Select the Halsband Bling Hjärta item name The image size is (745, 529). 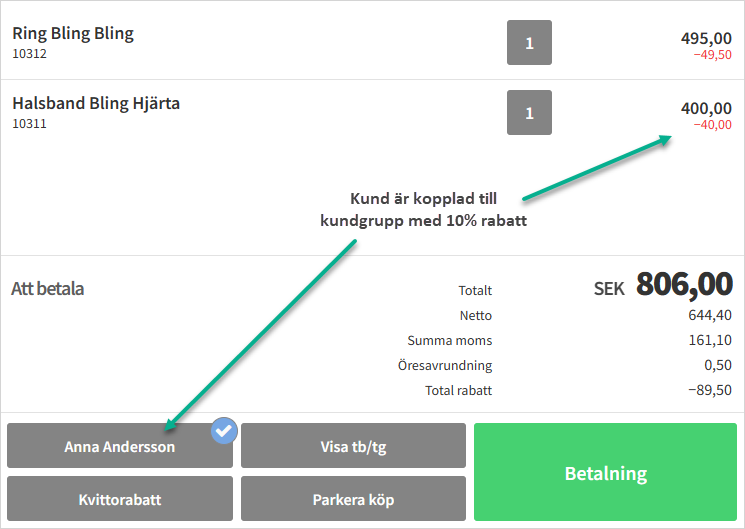coord(96,103)
